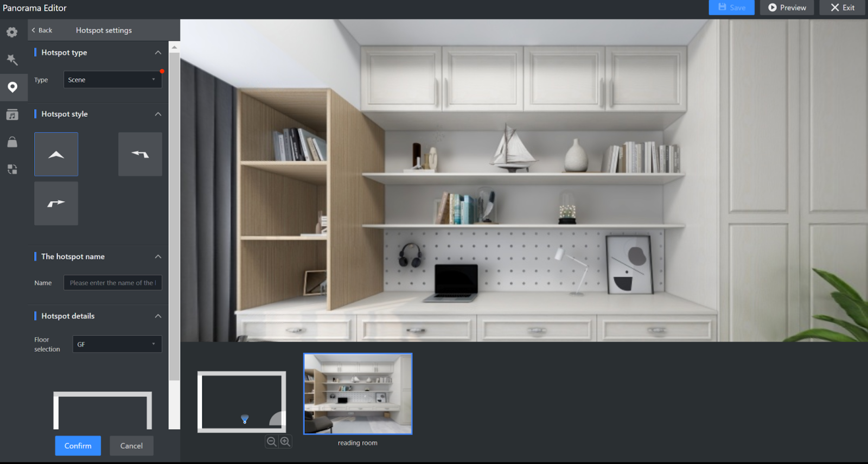Image resolution: width=868 pixels, height=464 pixels.
Task: Confirm the hotspot settings
Action: point(78,446)
